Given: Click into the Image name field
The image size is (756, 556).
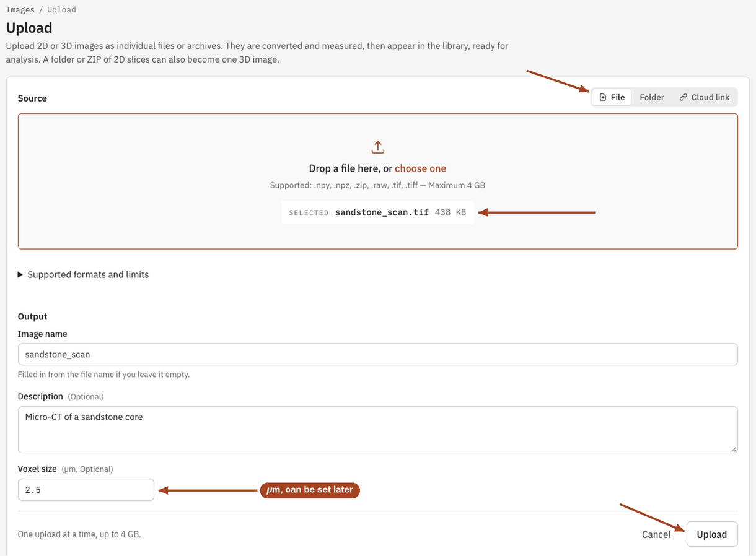Looking at the screenshot, I should [378, 354].
